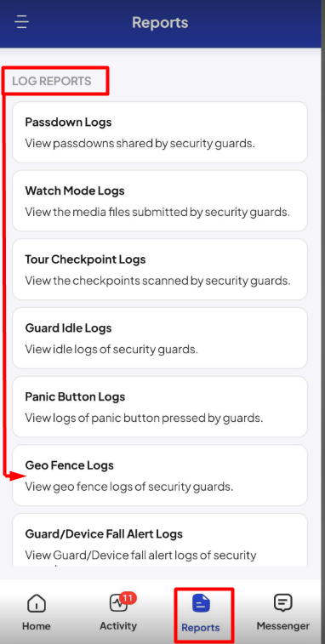The image size is (325, 644).
Task: Open the hamburger menu icon
Action: (22, 22)
